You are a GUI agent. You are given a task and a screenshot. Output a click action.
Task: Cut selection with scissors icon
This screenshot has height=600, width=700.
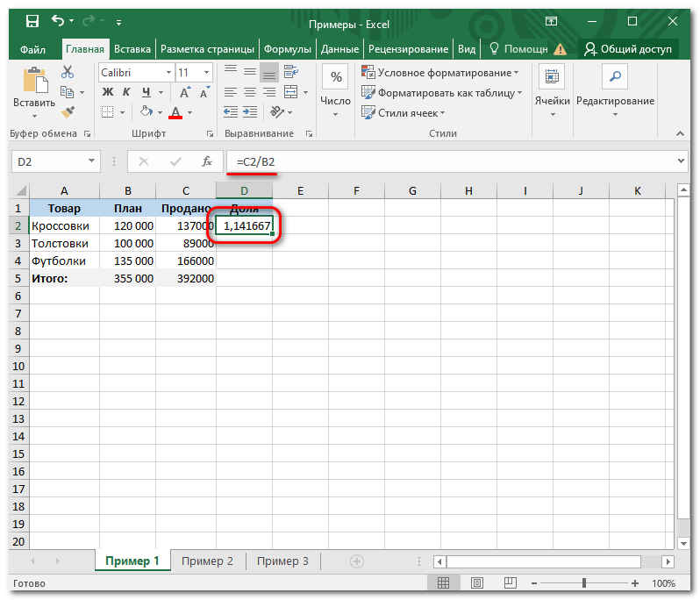68,72
